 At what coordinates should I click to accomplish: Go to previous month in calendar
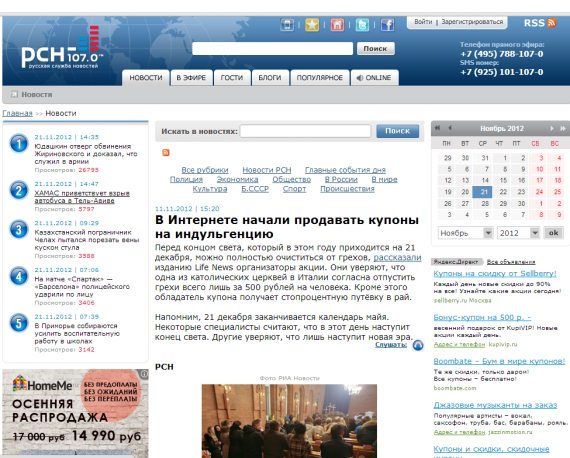point(450,128)
